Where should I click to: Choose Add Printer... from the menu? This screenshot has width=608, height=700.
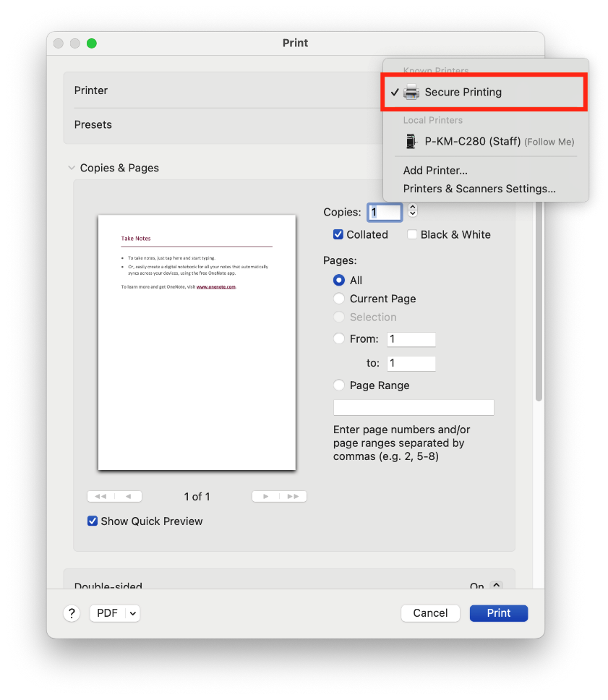click(435, 171)
